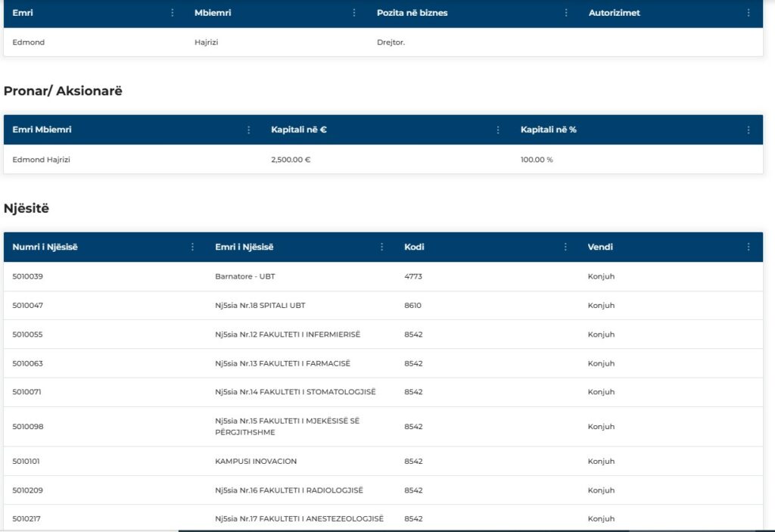Select code 8542 in RADIOLOGJISË row
775x532 pixels.
(x=413, y=490)
